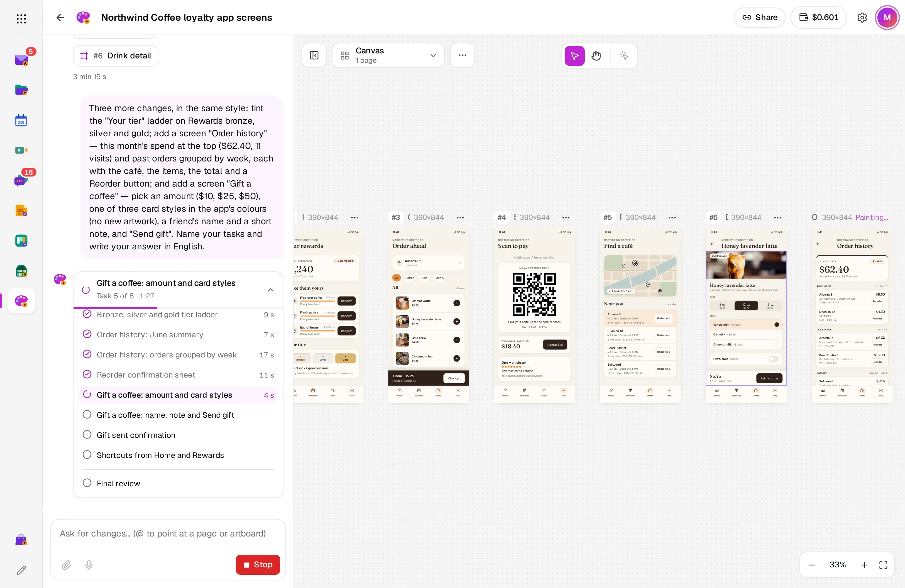Zoom in with the plus button
This screenshot has width=905, height=588.
coord(864,565)
